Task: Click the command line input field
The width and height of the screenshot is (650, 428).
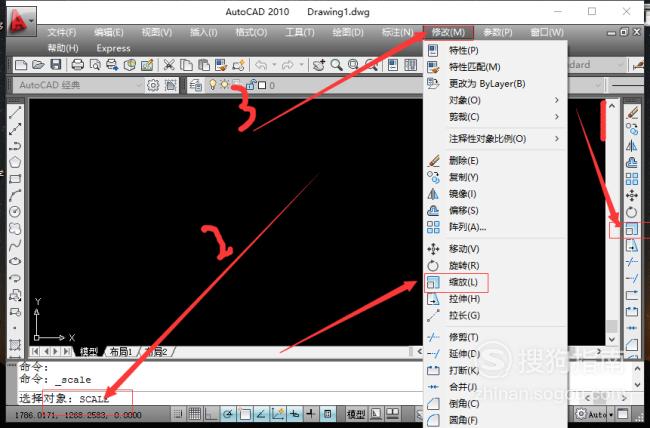Action: click(220, 399)
